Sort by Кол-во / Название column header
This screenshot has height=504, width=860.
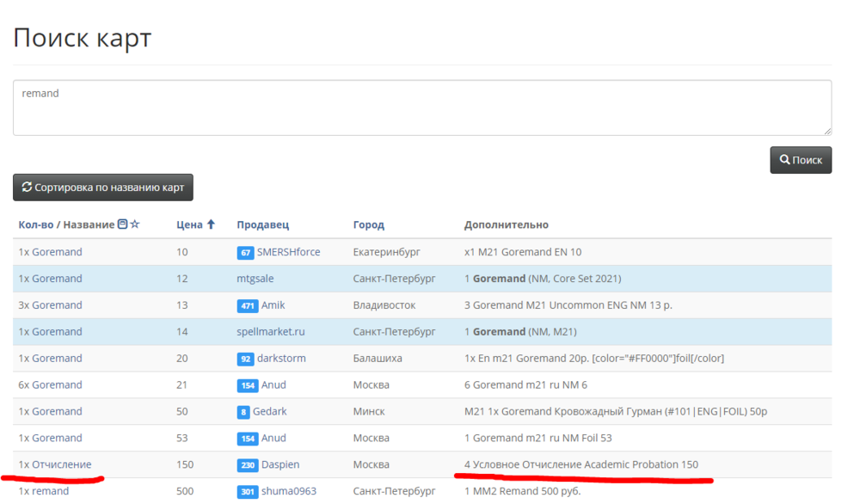click(66, 224)
